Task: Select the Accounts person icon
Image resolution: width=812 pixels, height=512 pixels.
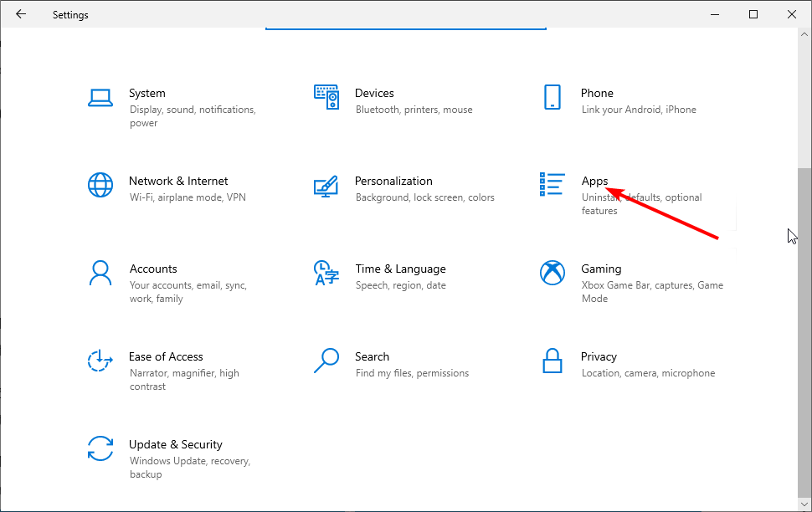Action: [x=100, y=273]
